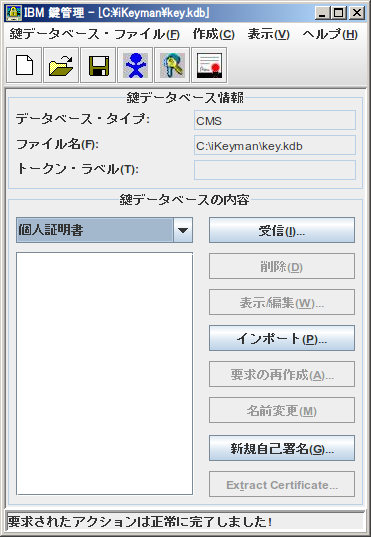371x537 pixels.
Task: Click the empty token label field
Action: coord(275,170)
